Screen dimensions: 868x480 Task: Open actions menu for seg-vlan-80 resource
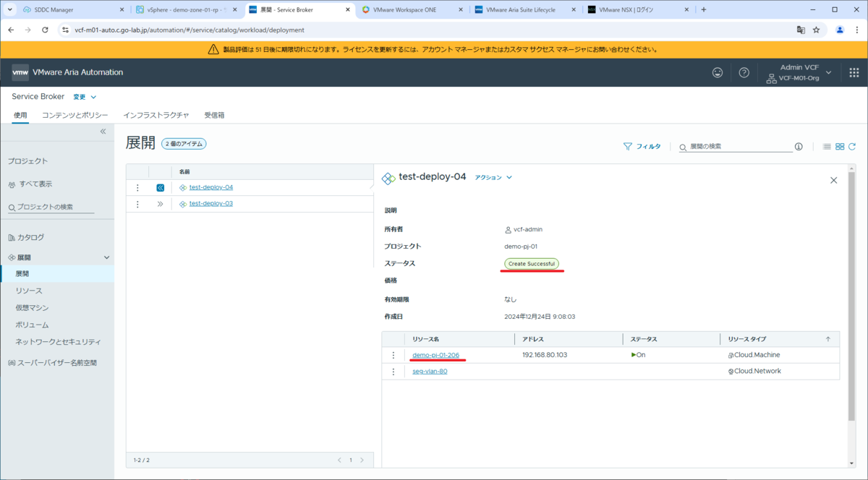pos(393,372)
